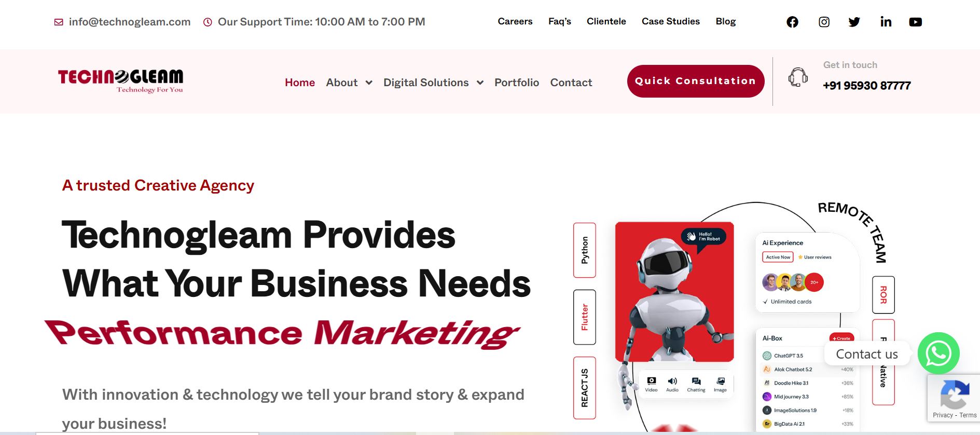
Task: Open the Twitter bird icon
Action: click(854, 22)
